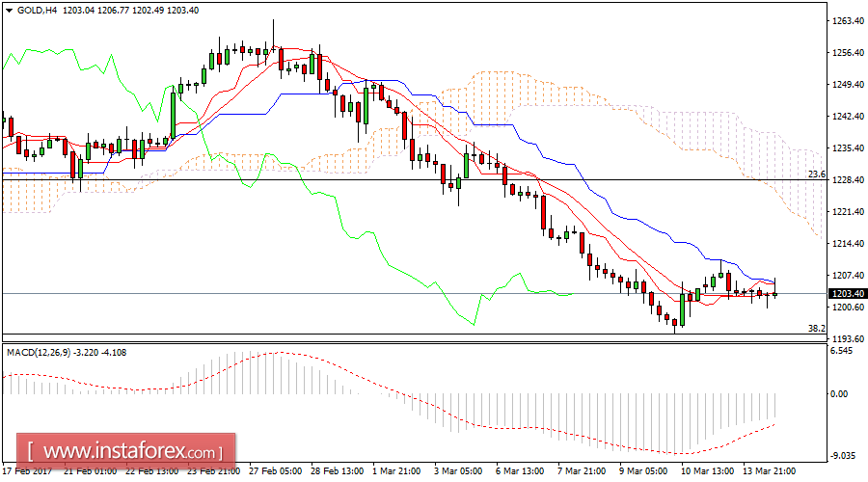The image size is (868, 482).
Task: Click the 7 Mar 21:00 time label
Action: pyautogui.click(x=582, y=471)
